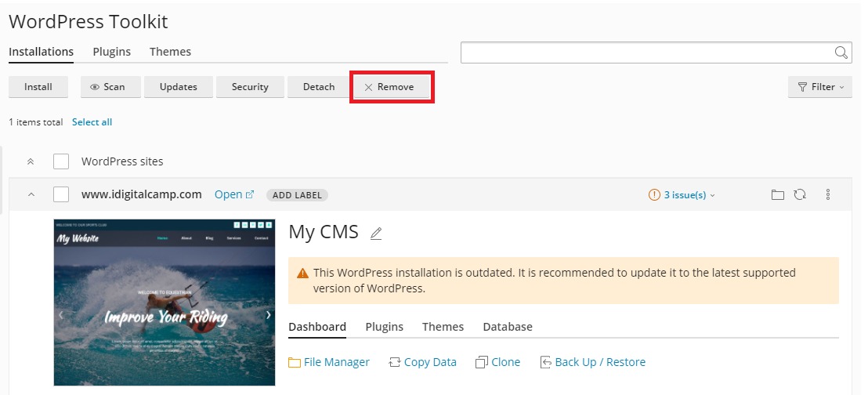The width and height of the screenshot is (868, 395).
Task: Open the Database tab
Action: click(x=507, y=327)
